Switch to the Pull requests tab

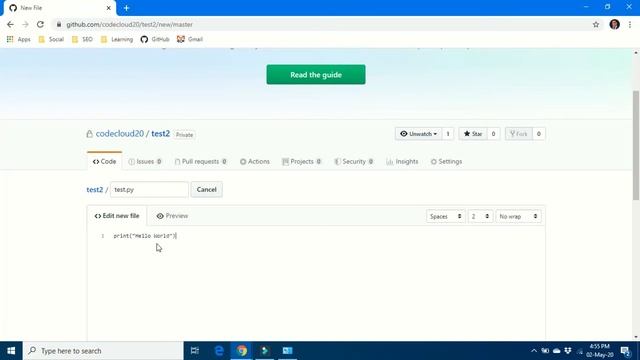(200, 162)
